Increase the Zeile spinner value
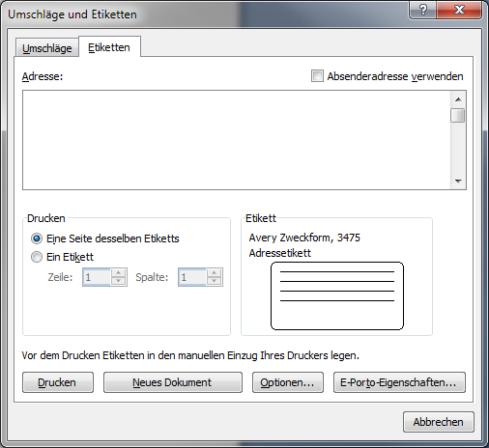Viewport: 489px width, 448px height. click(119, 273)
